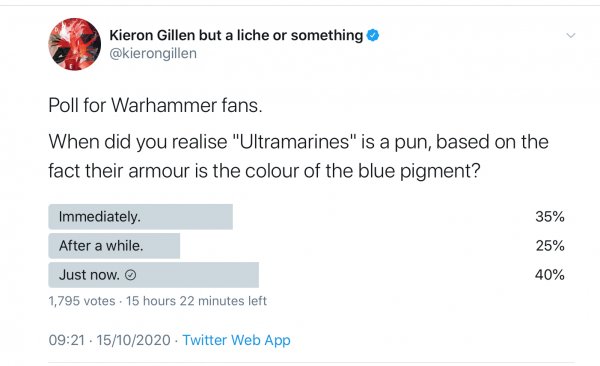Click Kieron Gillen's profile avatar

(x=75, y=44)
